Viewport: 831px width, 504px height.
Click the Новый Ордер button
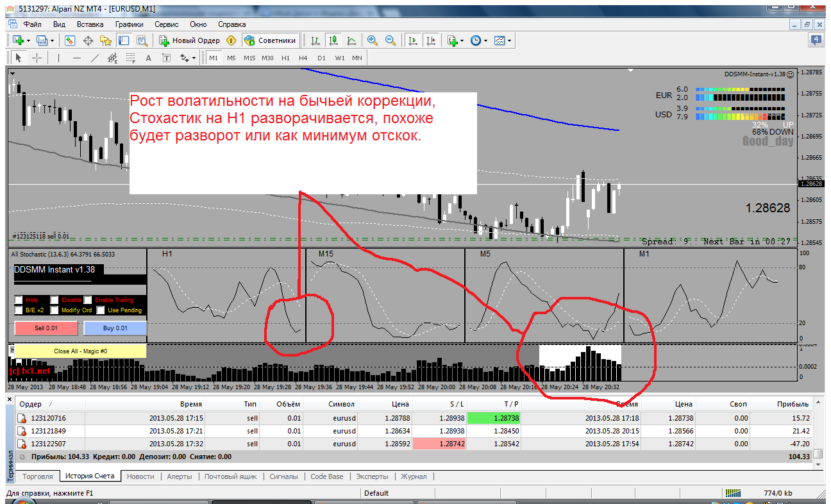click(x=190, y=40)
